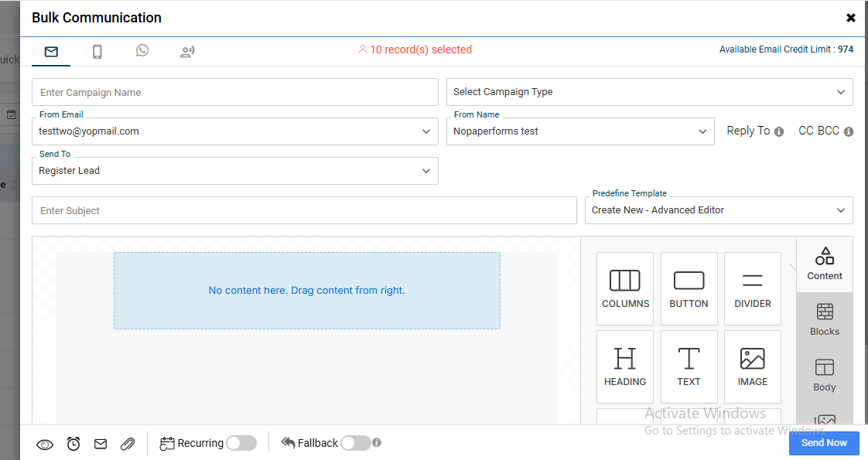Select the Heading content block
868x460 pixels.
tap(625, 366)
